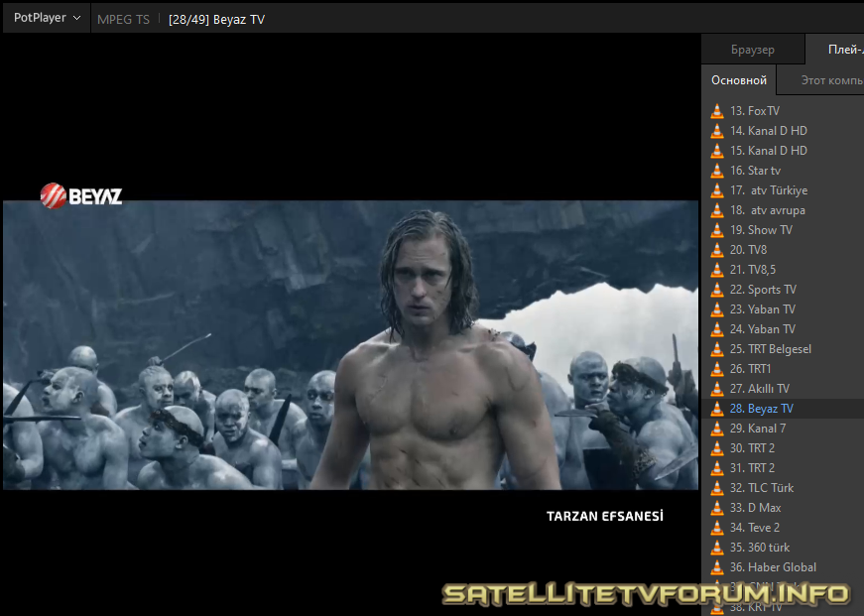Select the Основной playlist tab
The height and width of the screenshot is (616, 864).
point(739,80)
